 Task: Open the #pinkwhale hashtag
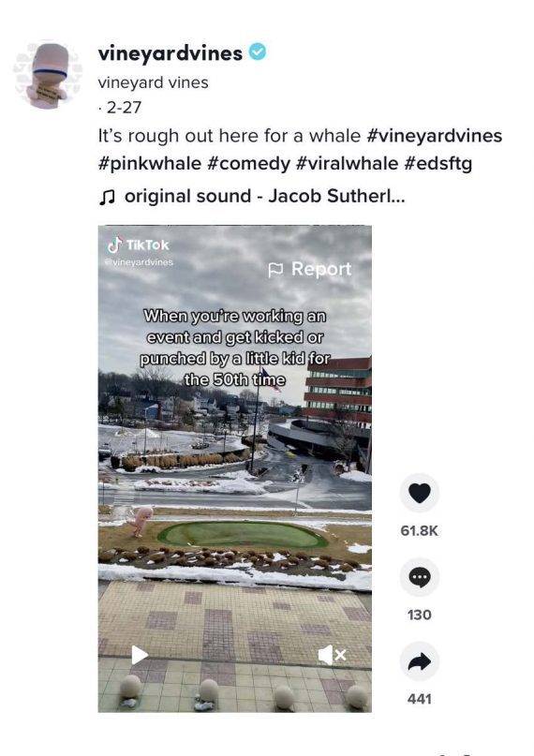pos(149,163)
